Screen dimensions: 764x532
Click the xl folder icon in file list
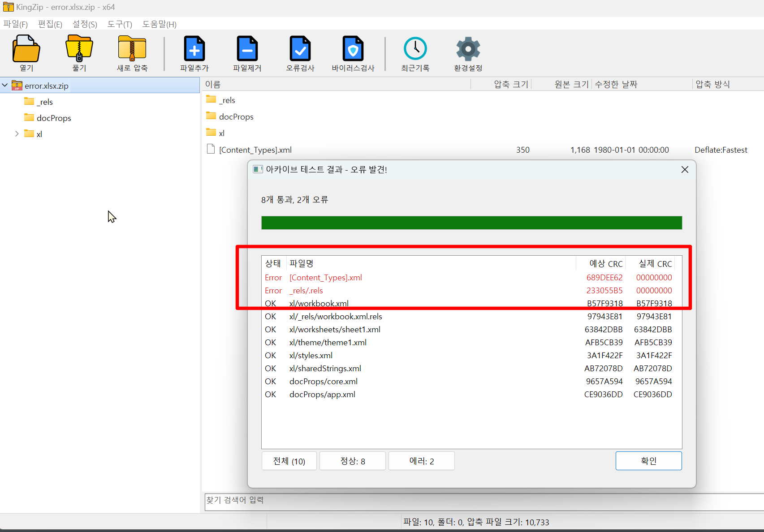pos(211,132)
